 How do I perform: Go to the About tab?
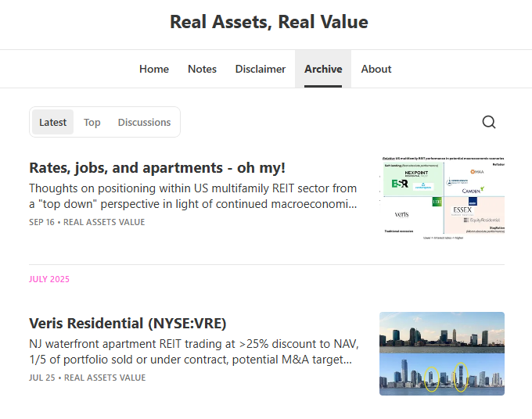point(376,69)
